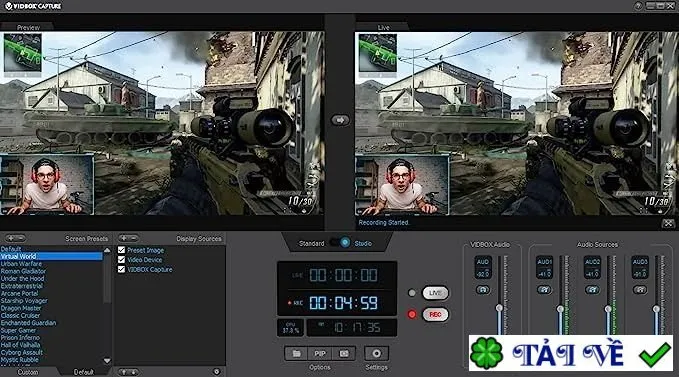Select the Classic Cruiser preset
Image resolution: width=679 pixels, height=377 pixels.
(51, 316)
